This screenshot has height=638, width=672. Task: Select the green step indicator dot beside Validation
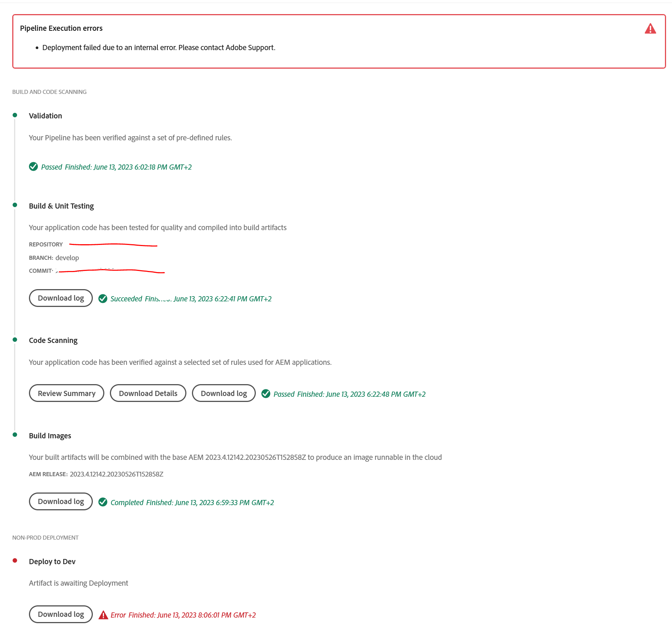click(x=15, y=114)
